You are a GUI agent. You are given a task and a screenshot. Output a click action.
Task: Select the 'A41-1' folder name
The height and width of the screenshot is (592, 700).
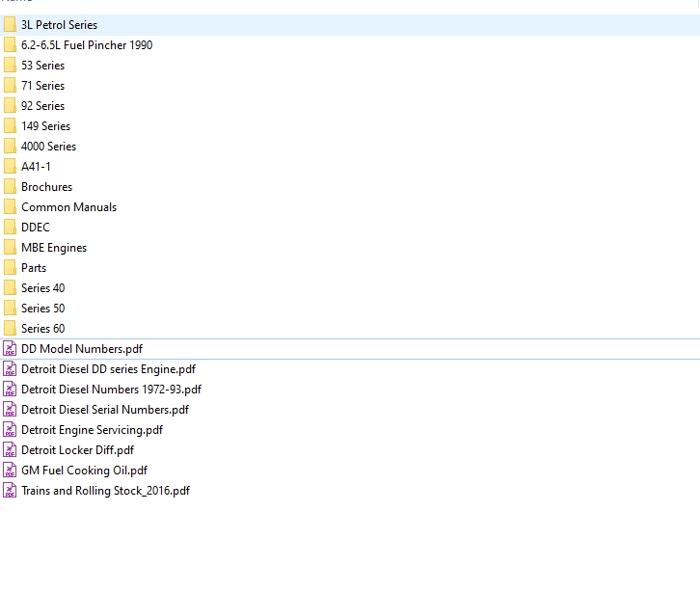pos(37,167)
